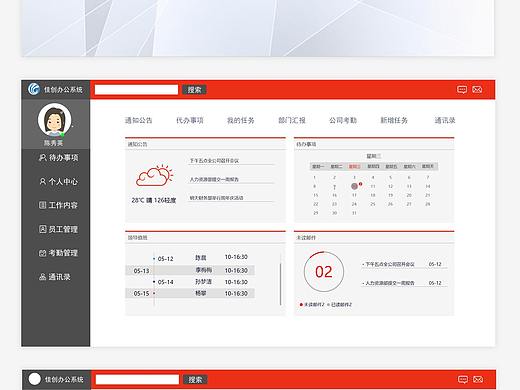520x390 pixels.
Task: Click the 搜索 button in upper mockup
Action: coord(194,90)
